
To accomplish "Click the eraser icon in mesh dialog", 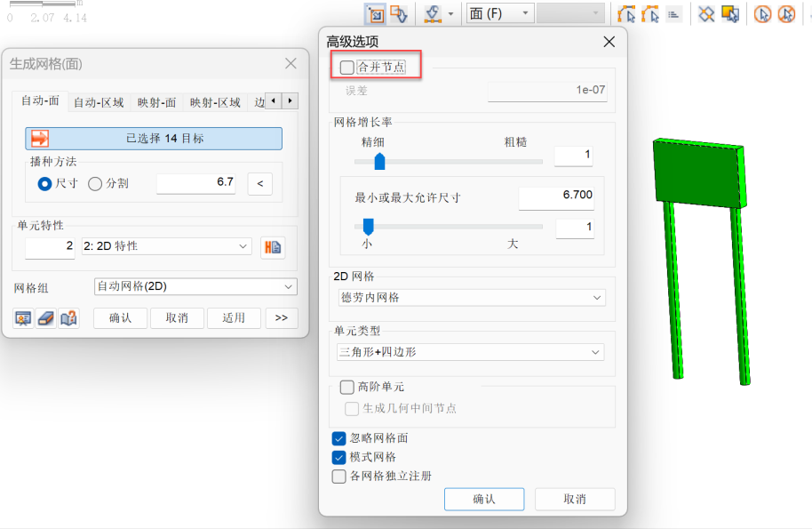I will (x=46, y=318).
